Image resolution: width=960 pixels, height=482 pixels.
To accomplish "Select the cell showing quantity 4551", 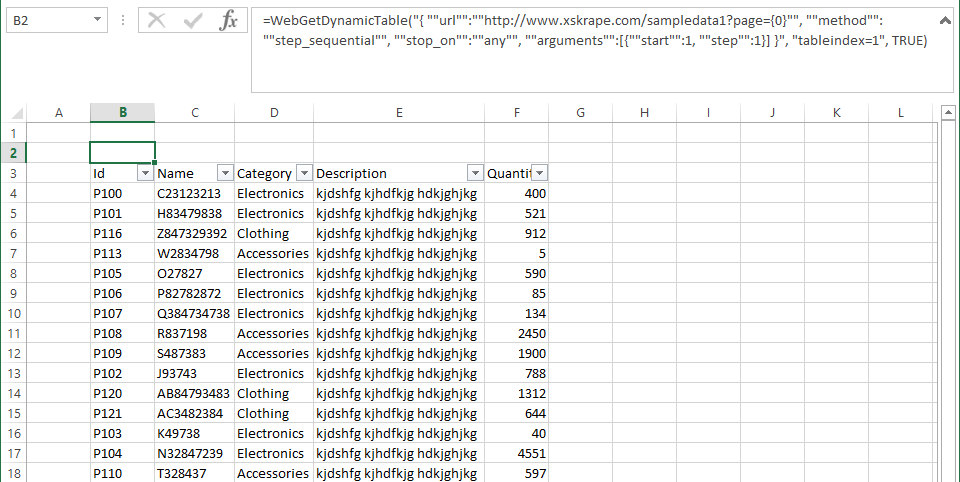I will pos(516,454).
